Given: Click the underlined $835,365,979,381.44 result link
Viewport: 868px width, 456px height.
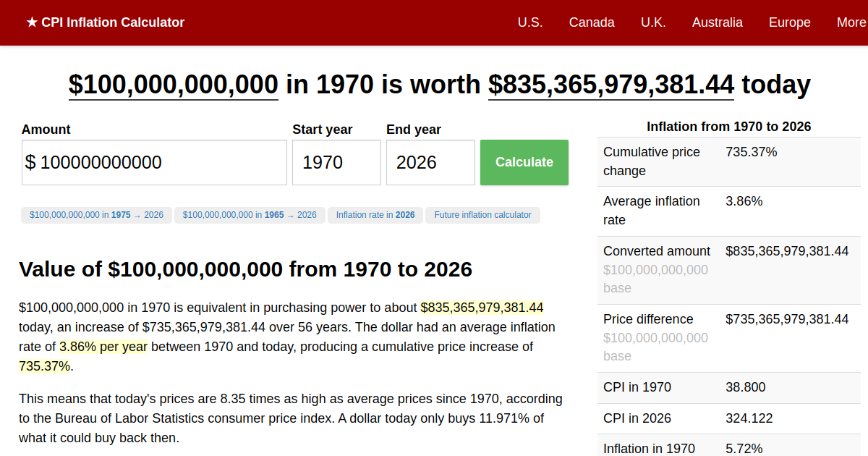Looking at the screenshot, I should 611,85.
